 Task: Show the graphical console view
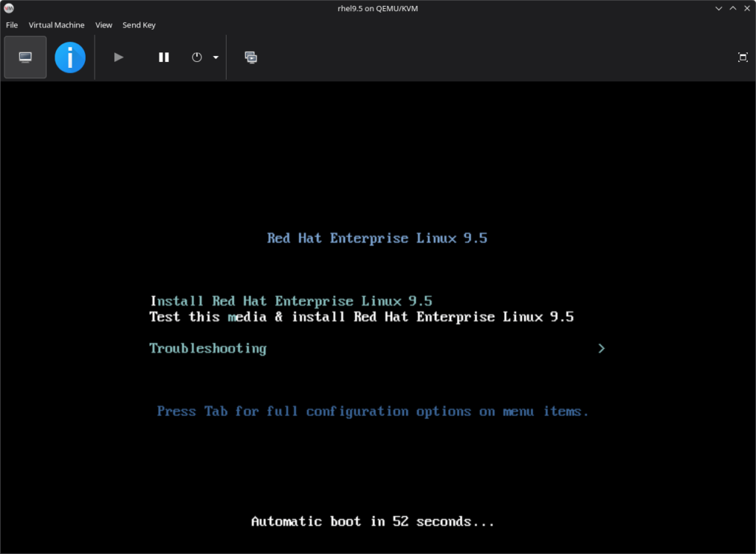25,58
